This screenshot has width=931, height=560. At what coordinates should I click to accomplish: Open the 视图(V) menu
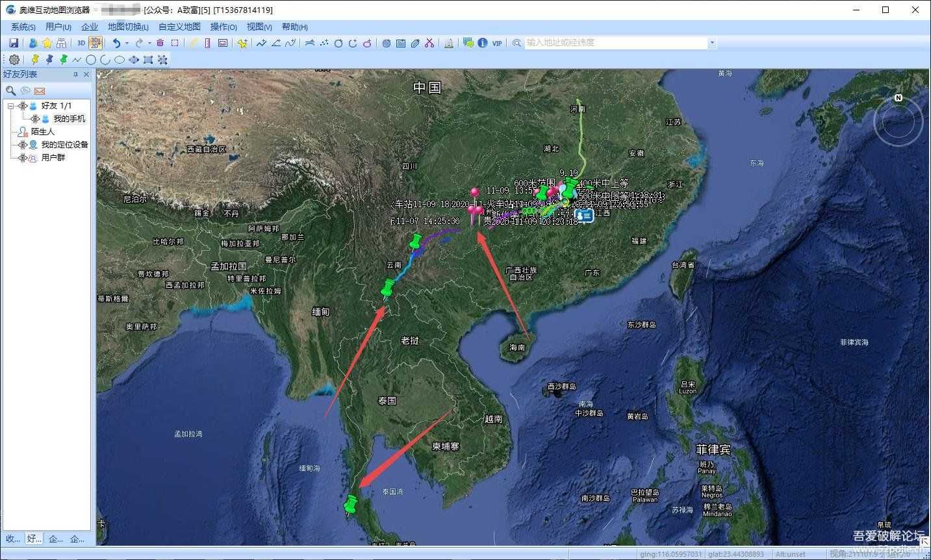click(x=259, y=27)
